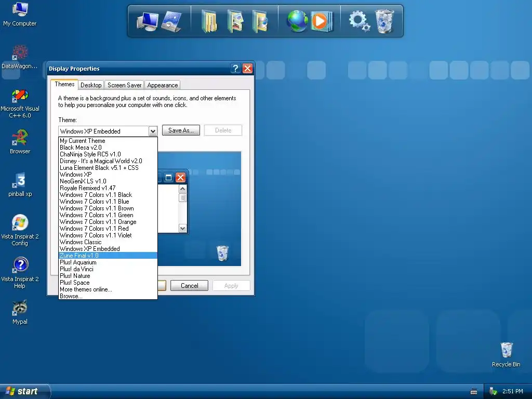Viewport: 532px width, 399px height.
Task: Choose Windows 7 Colors v1.1 Orange
Action: pyautogui.click(x=108, y=222)
